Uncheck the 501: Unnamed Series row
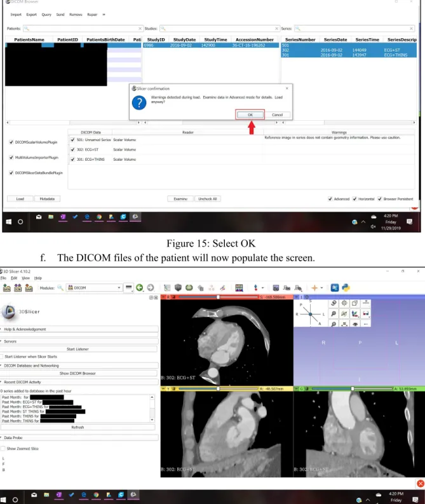This screenshot has height=504, width=425. click(x=72, y=140)
